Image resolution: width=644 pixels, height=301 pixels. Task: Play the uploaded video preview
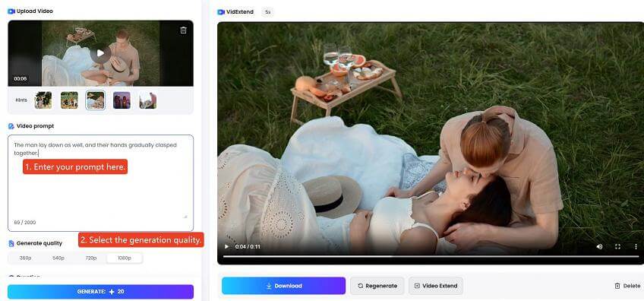[x=100, y=53]
